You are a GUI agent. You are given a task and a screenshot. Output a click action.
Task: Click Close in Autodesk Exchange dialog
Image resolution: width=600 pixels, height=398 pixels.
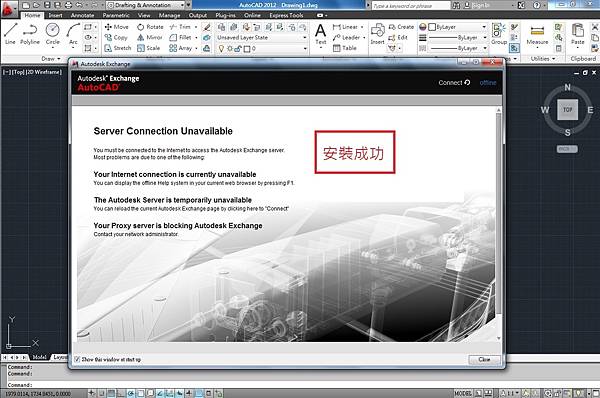(484, 359)
